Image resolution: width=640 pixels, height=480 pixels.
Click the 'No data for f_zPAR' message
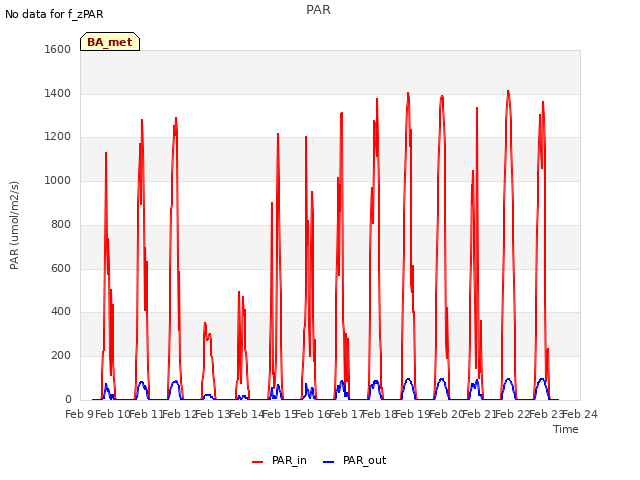click(54, 14)
